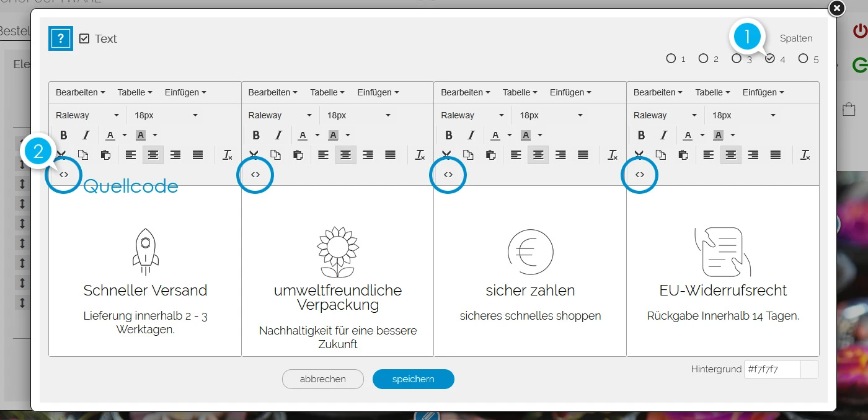
Task: Align text left in third column editor
Action: [x=516, y=155]
